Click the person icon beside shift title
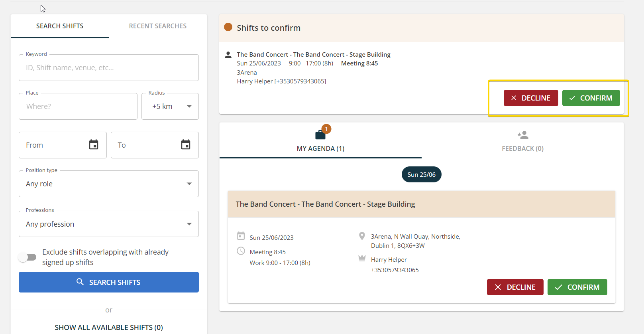Viewport: 644px width, 334px height. point(228,55)
